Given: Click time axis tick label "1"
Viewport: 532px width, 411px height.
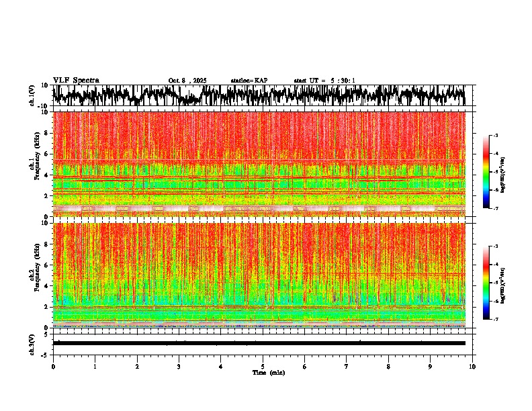Looking at the screenshot, I should (x=95, y=367).
